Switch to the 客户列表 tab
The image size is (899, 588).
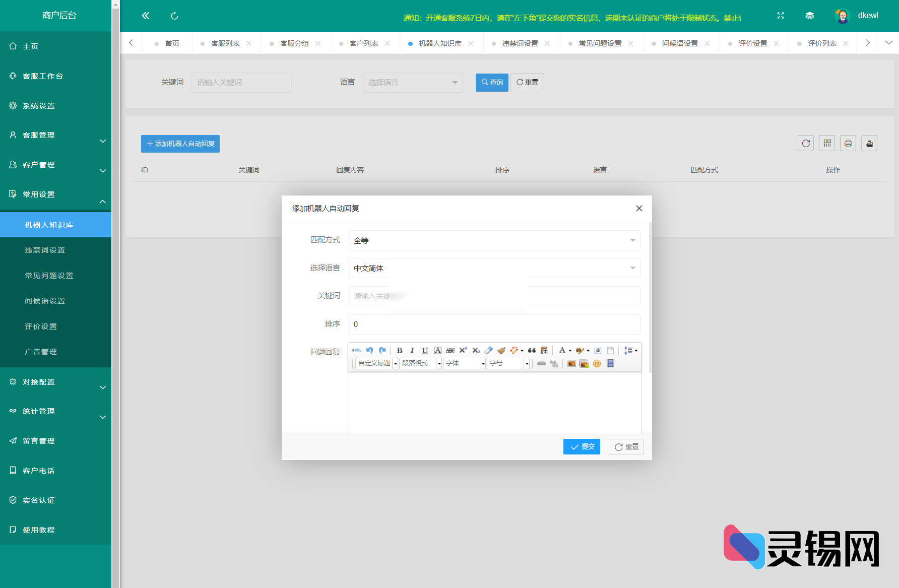pyautogui.click(x=363, y=43)
